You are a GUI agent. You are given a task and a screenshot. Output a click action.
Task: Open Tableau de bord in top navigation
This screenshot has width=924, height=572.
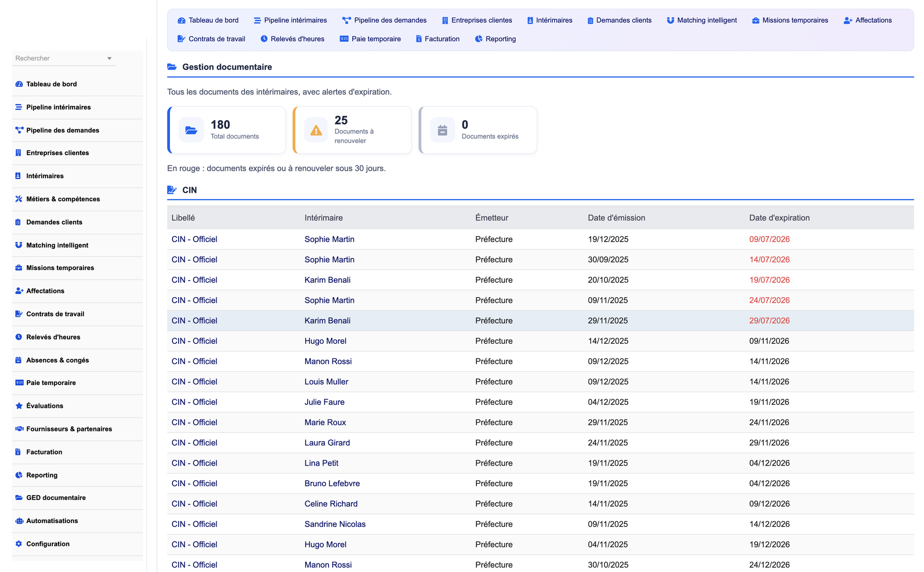208,20
